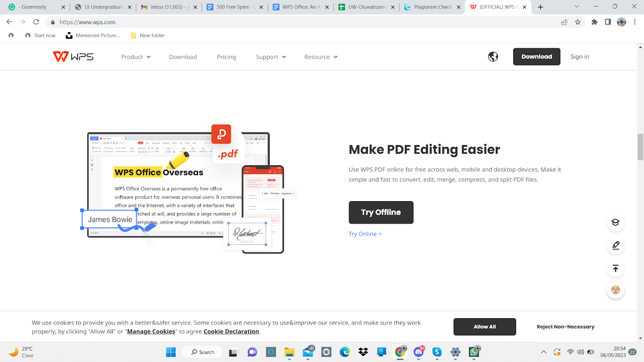Click Reject Non-Necessary cookies button
644x362 pixels.
click(x=566, y=327)
